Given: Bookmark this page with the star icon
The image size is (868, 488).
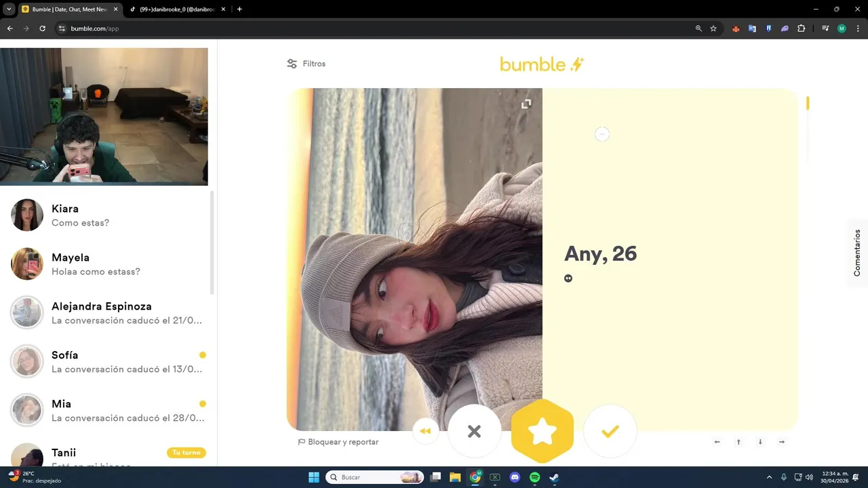Looking at the screenshot, I should (713, 28).
